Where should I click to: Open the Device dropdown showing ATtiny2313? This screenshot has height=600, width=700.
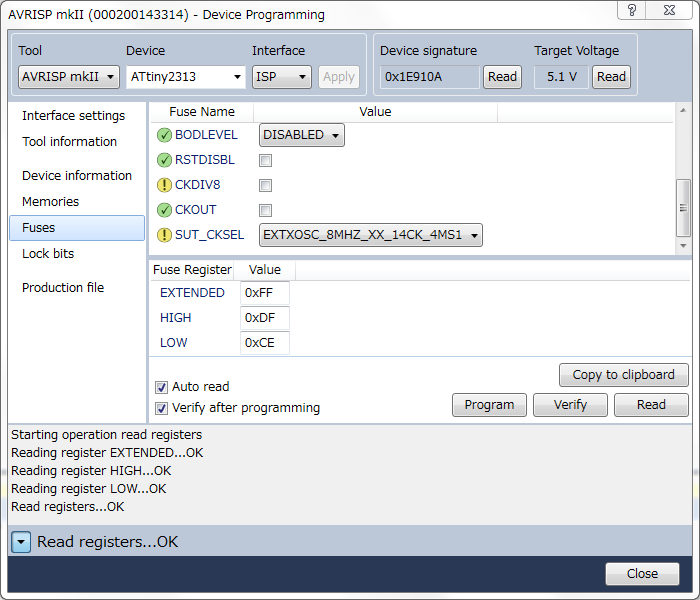[186, 77]
